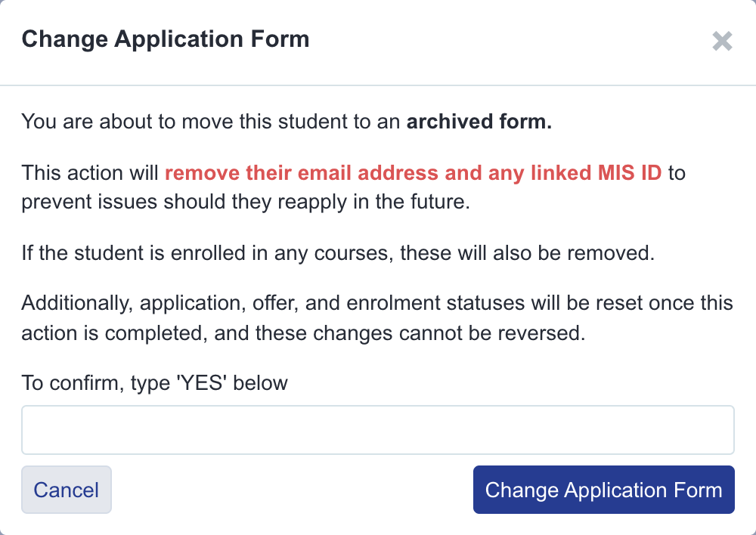Click the word 'Additionally' in the last paragraph
This screenshot has height=535, width=756.
pyautogui.click(x=78, y=303)
